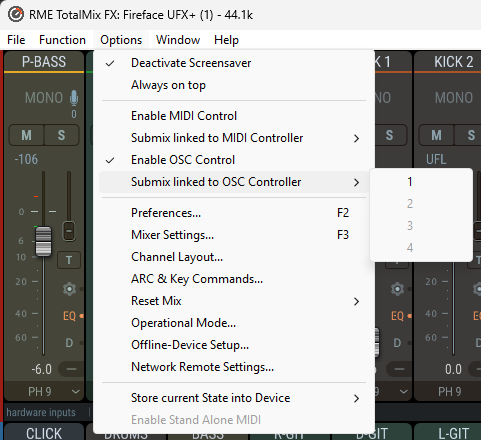The height and width of the screenshot is (440, 481).
Task: Open settings wrench in KICK 1 channel
Action: tap(397, 289)
